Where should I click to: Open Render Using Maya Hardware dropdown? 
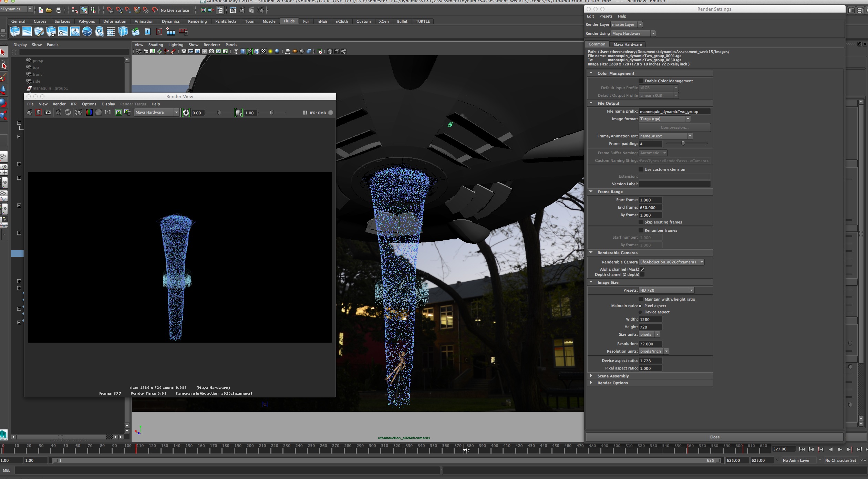(633, 33)
